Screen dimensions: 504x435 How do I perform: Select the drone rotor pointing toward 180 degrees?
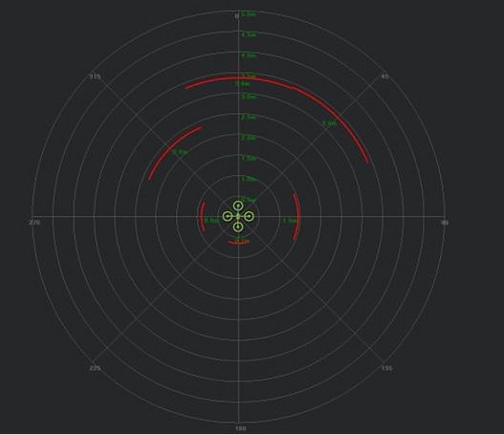click(x=238, y=228)
